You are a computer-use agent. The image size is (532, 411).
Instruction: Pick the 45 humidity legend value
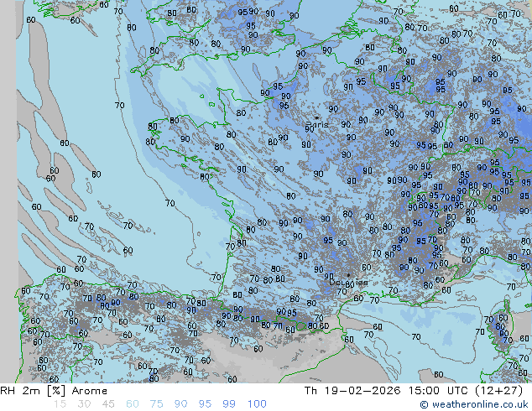click(x=108, y=404)
